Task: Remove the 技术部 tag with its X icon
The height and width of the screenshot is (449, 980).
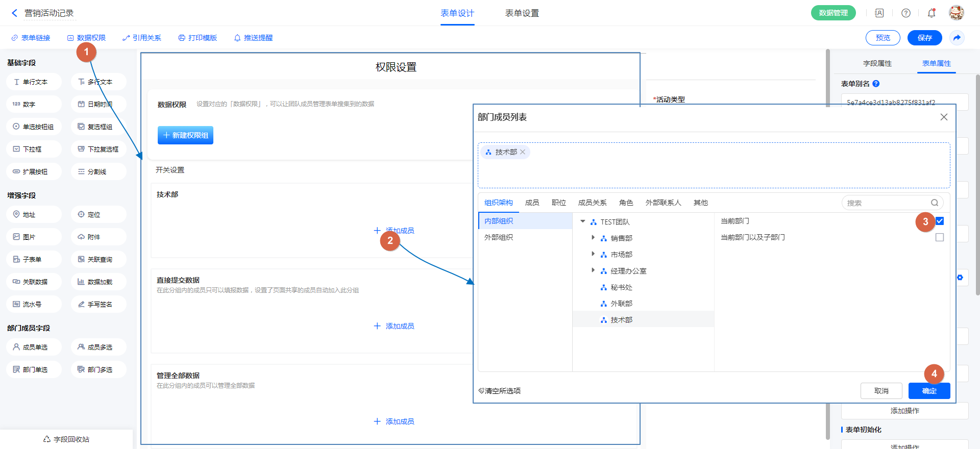Action: click(523, 152)
